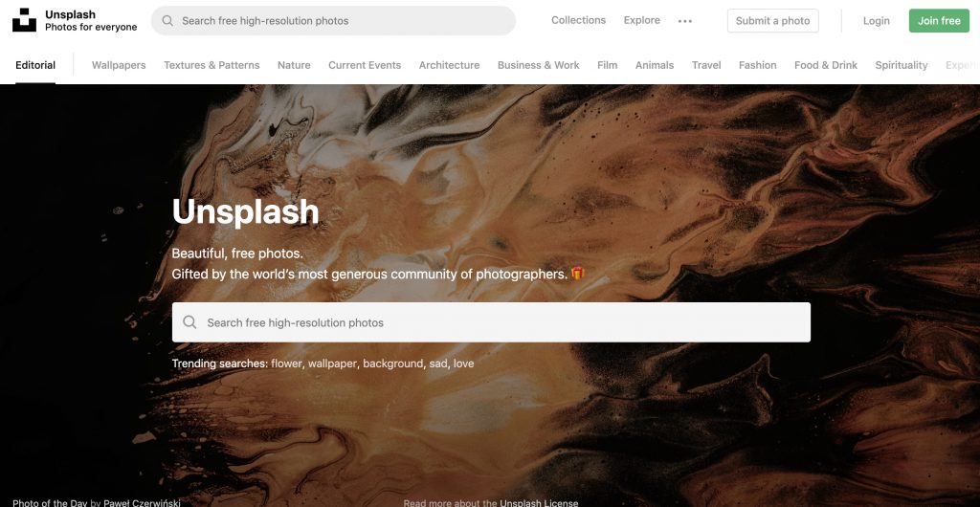
Task: Open the Unsplash License link
Action: coord(539,502)
